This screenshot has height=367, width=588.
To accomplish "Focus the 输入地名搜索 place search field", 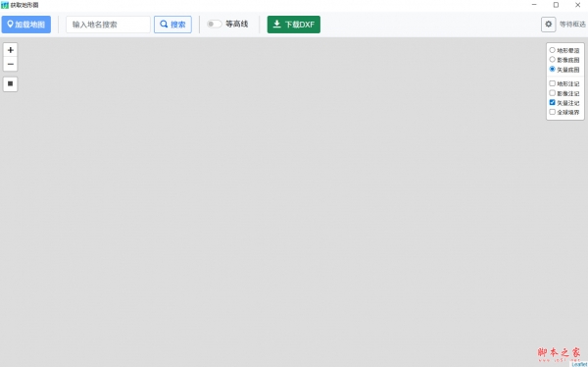I will [108, 25].
